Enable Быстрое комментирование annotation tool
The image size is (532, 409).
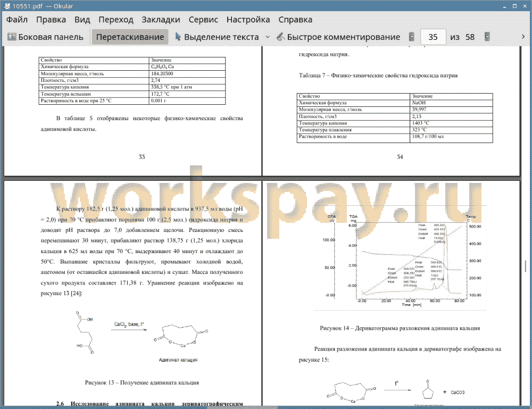(338, 37)
